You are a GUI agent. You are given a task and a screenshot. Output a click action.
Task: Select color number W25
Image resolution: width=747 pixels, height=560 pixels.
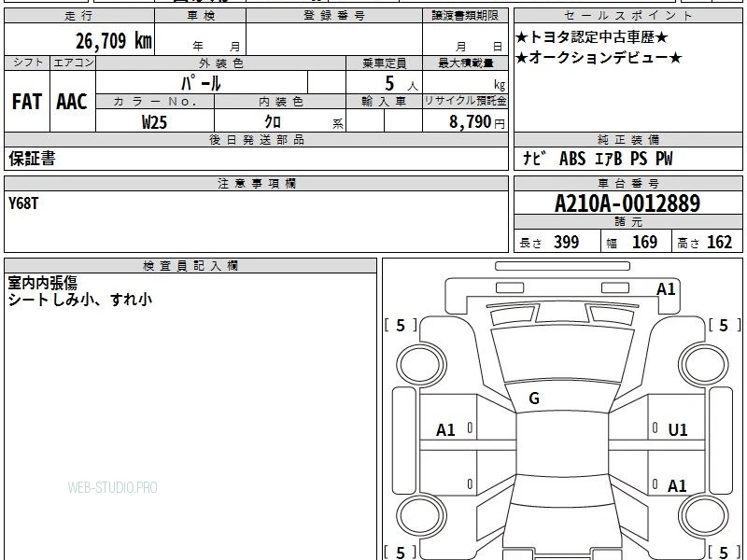pyautogui.click(x=154, y=122)
